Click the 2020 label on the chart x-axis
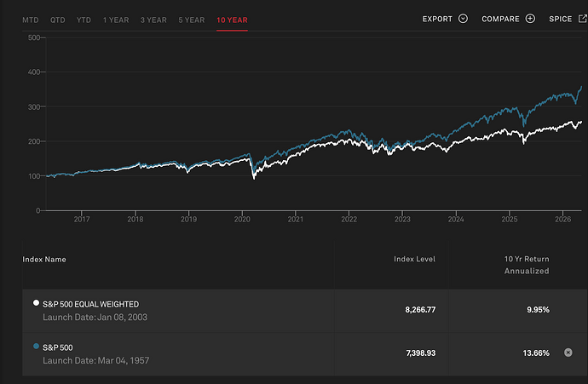 (x=242, y=219)
